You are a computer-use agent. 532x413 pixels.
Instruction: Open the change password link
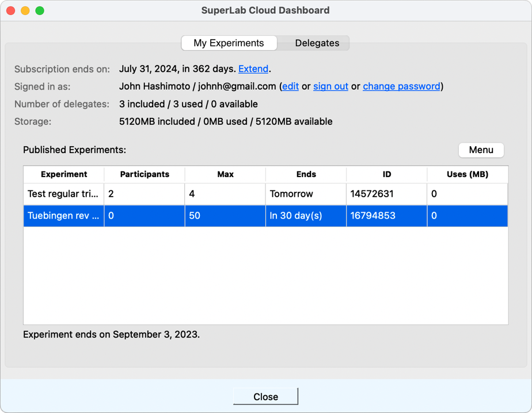point(401,86)
